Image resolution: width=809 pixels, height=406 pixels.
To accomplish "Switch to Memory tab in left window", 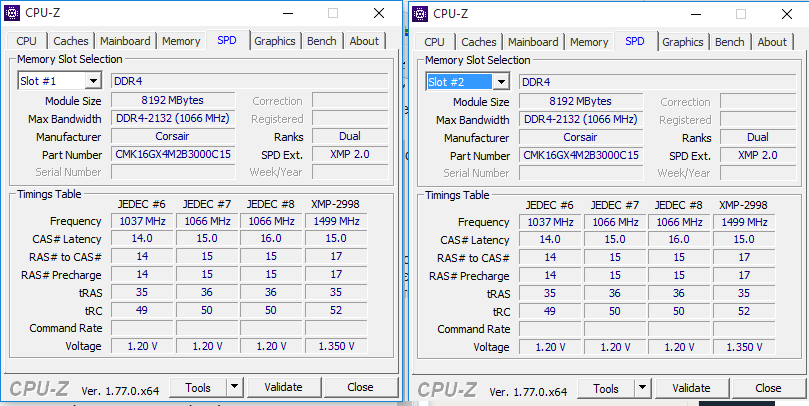I will click(181, 41).
